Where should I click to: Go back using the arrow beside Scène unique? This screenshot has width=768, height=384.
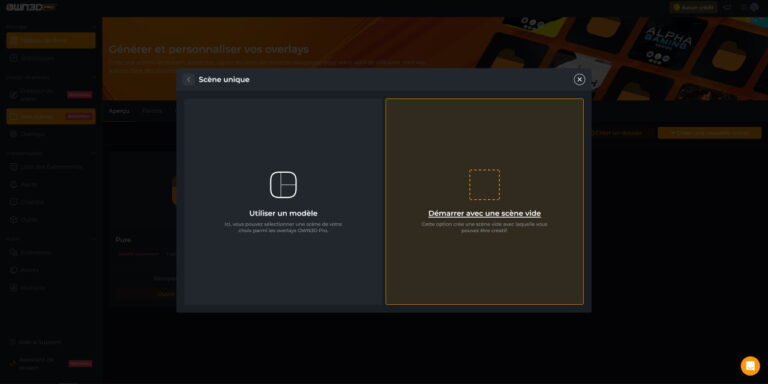pos(189,79)
